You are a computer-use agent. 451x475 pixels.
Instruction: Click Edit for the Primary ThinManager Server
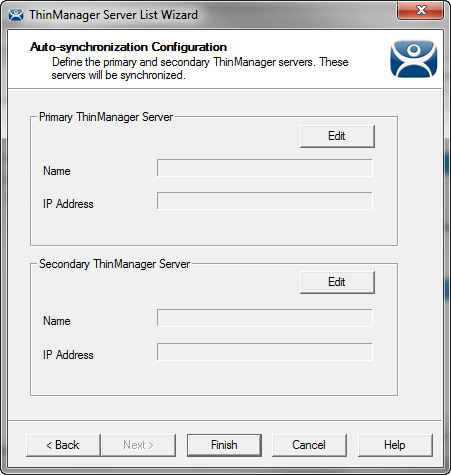click(337, 136)
